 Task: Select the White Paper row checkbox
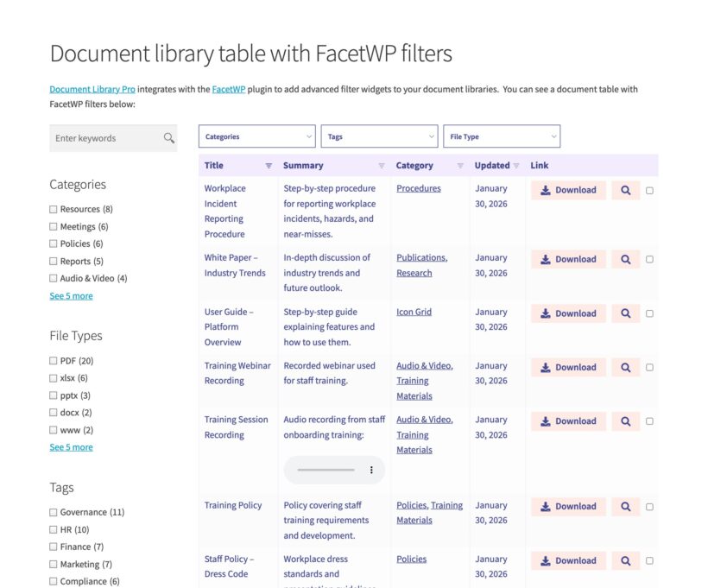(x=649, y=259)
